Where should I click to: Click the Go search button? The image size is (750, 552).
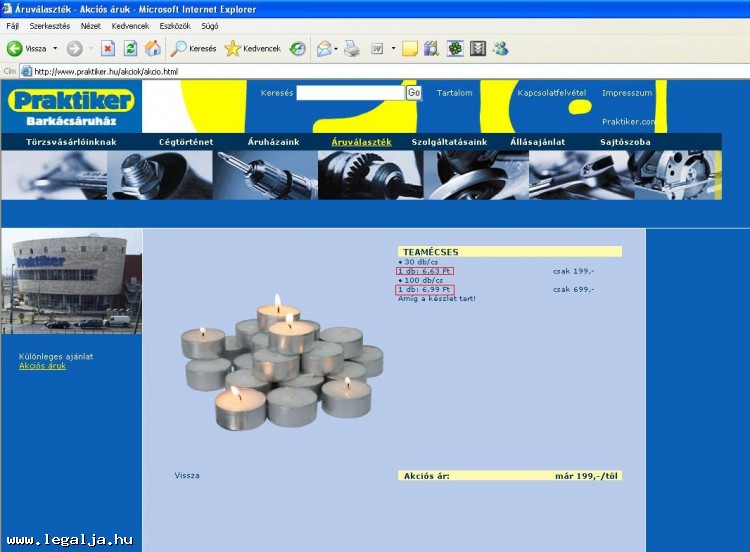414,93
